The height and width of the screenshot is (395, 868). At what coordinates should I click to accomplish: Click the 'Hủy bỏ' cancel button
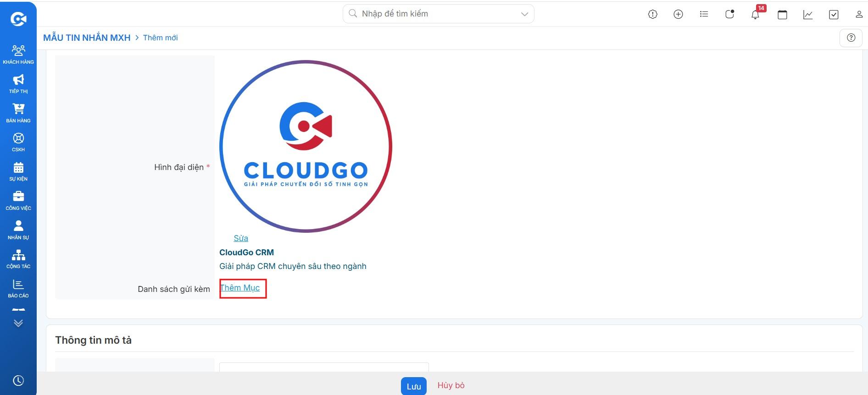click(451, 385)
